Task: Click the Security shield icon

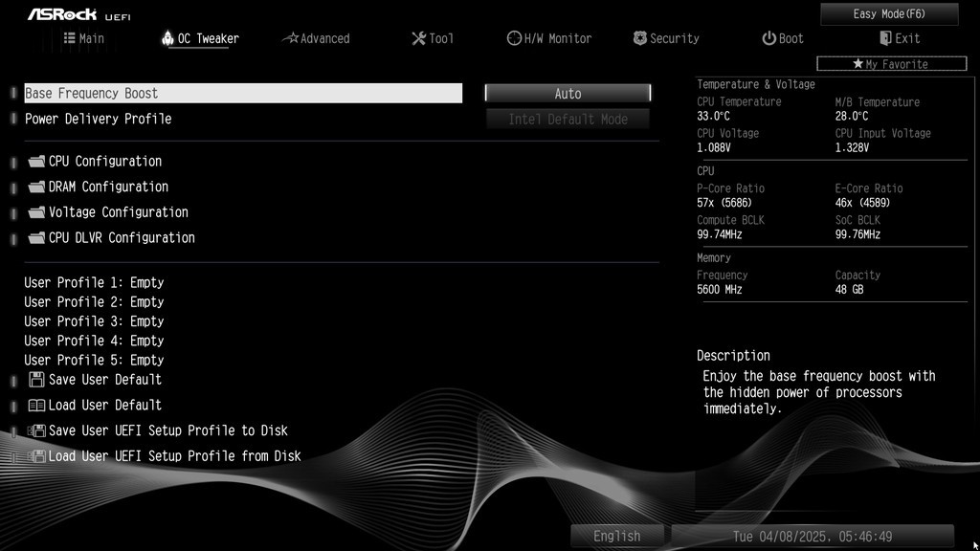Action: tap(640, 38)
